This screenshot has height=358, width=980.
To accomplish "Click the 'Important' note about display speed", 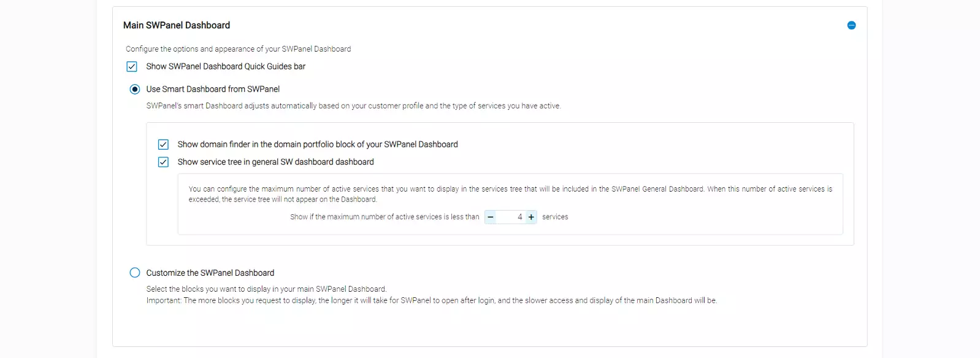I will click(x=431, y=300).
